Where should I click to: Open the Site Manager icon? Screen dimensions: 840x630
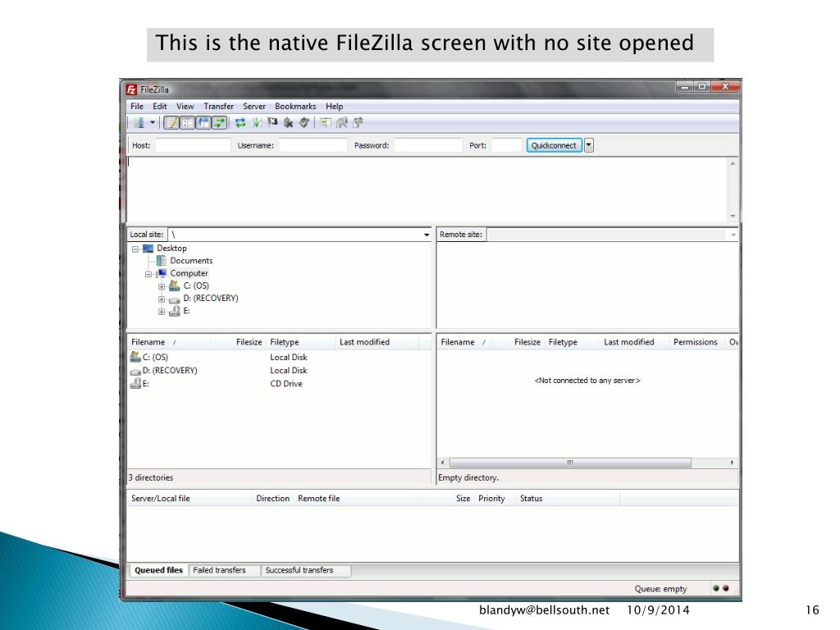pos(139,123)
